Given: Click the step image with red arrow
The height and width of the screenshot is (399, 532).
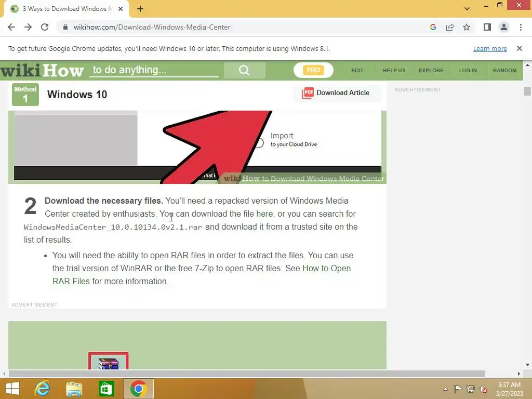Looking at the screenshot, I should [x=197, y=147].
